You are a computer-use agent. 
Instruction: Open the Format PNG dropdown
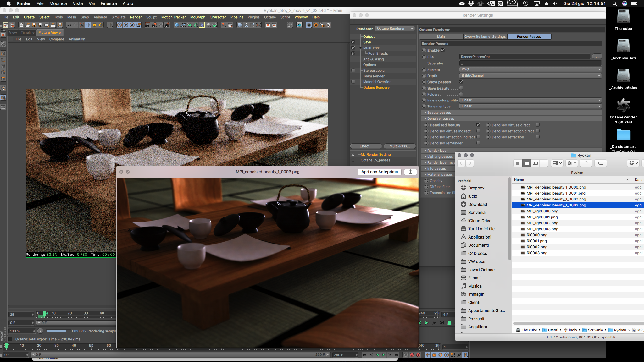click(530, 69)
